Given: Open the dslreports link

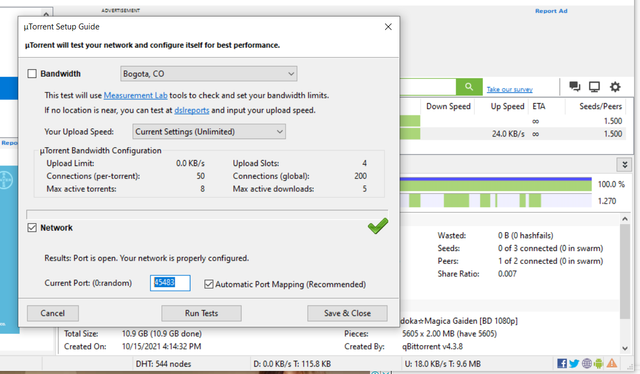Looking at the screenshot, I should click(191, 110).
